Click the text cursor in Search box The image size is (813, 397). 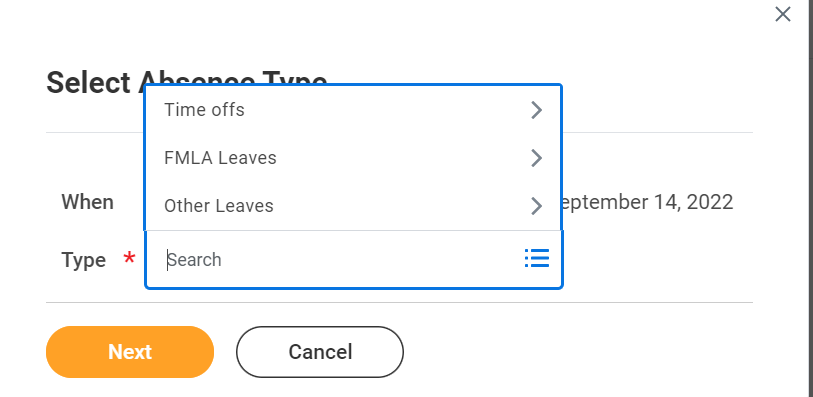tap(167, 260)
